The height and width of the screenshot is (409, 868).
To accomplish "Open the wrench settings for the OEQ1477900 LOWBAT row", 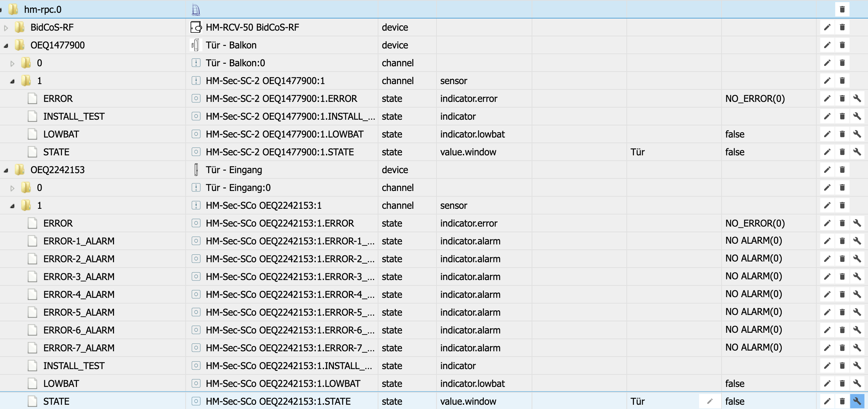I will [x=857, y=134].
